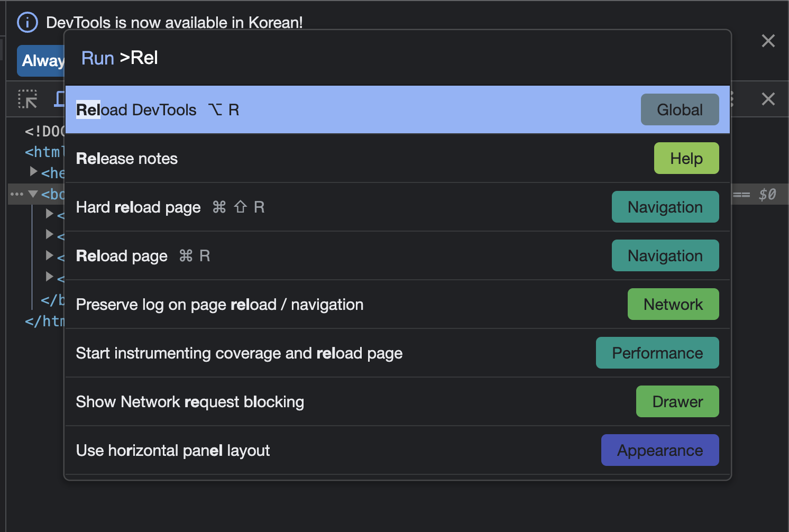Open the ellipsis actions on body row
Viewport: 789px width, 532px height.
[x=17, y=194]
